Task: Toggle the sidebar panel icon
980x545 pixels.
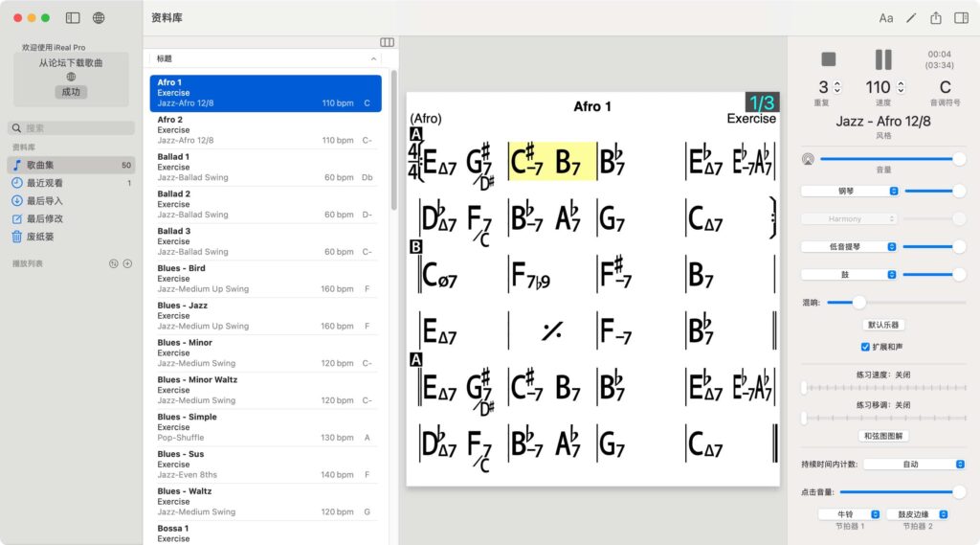Action: (73, 17)
